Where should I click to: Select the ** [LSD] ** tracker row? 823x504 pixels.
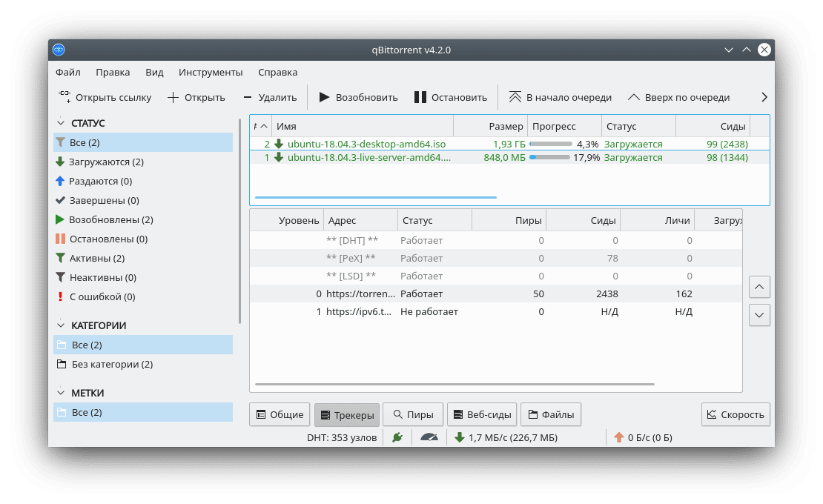point(496,276)
